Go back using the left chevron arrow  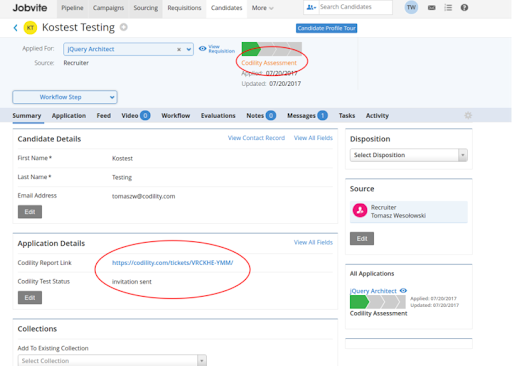click(x=15, y=28)
